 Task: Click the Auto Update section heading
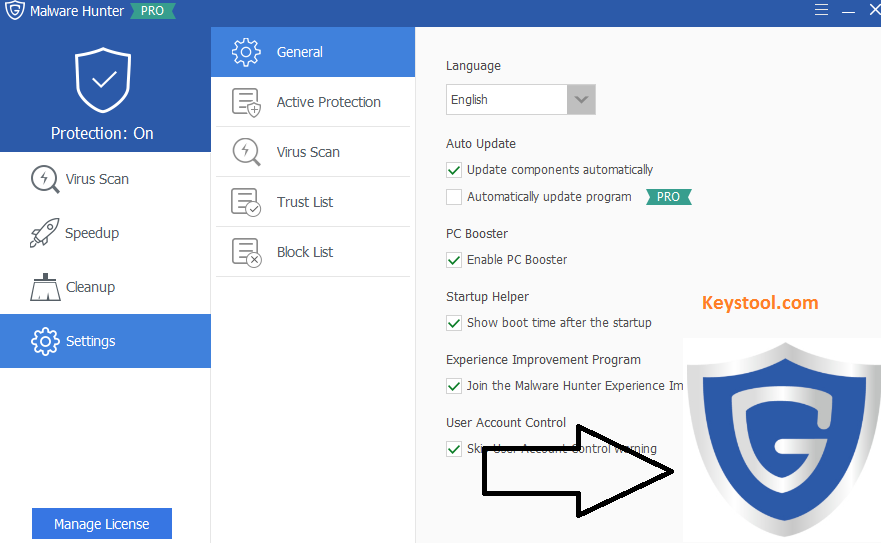(x=481, y=144)
